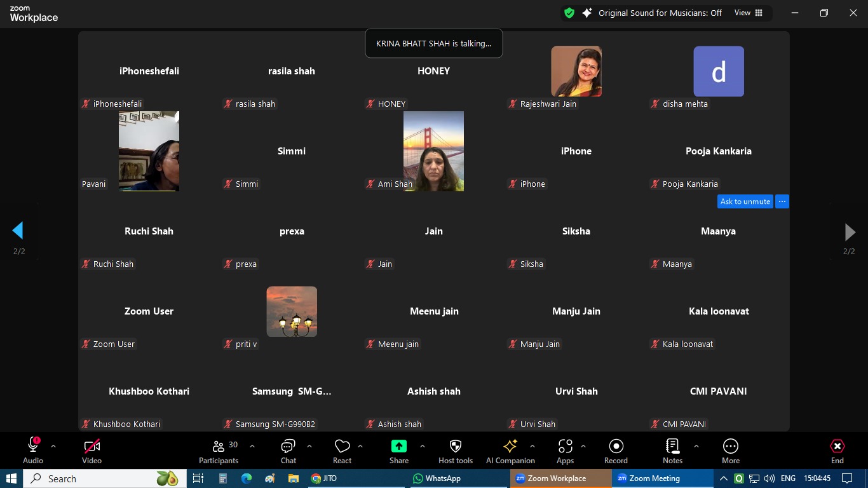Image resolution: width=868 pixels, height=488 pixels.
Task: Click Ask to unmute button
Action: tap(745, 201)
